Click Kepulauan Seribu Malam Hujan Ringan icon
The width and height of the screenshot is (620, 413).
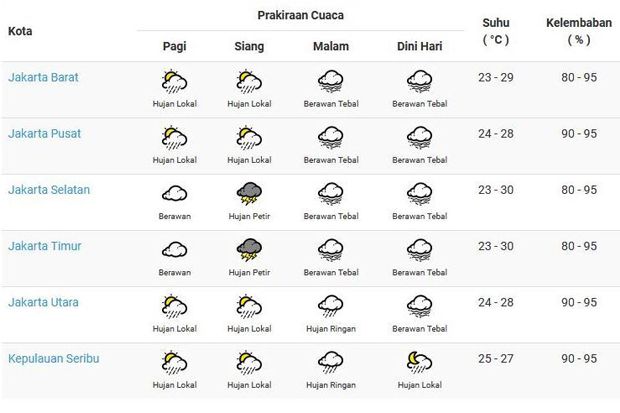[331, 362]
